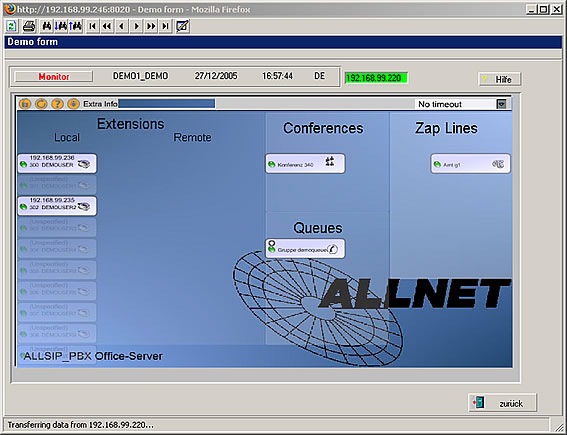Click the zurück back button
This screenshot has height=435, width=567.
(x=502, y=403)
